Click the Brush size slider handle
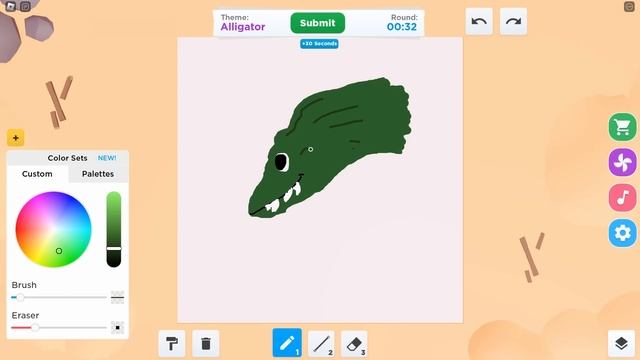The width and height of the screenshot is (640, 360). point(20,298)
